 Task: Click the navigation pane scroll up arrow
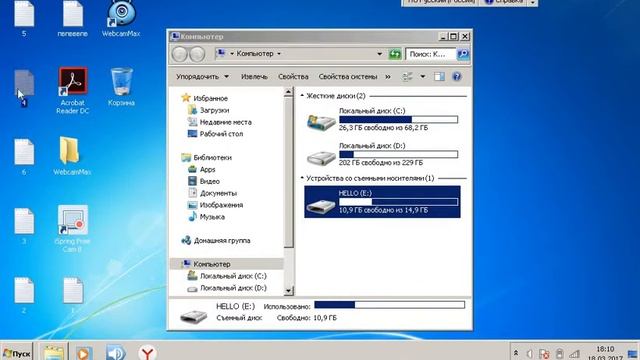[x=288, y=92]
